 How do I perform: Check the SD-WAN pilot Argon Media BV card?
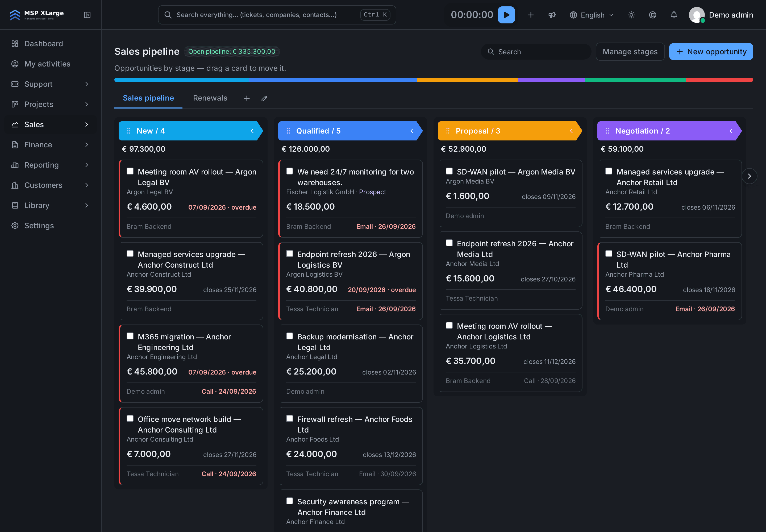(x=449, y=171)
